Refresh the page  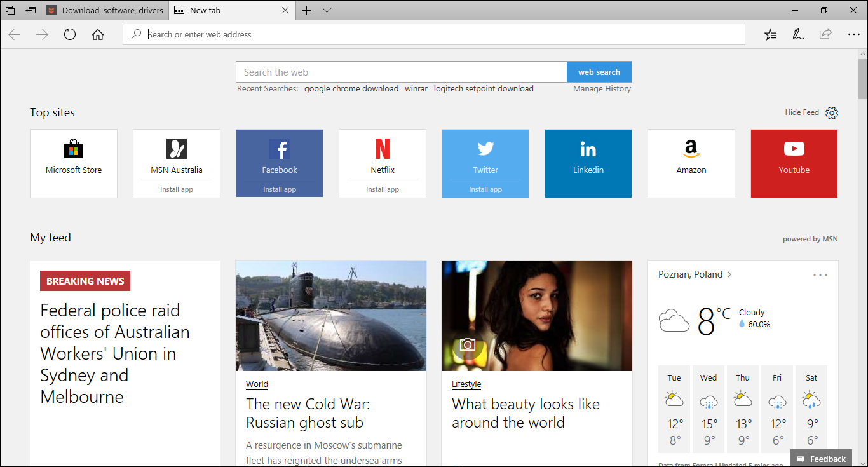point(70,35)
